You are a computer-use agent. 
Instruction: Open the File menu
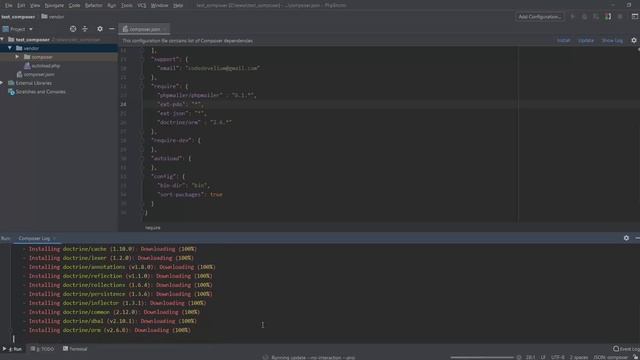click(x=9, y=5)
